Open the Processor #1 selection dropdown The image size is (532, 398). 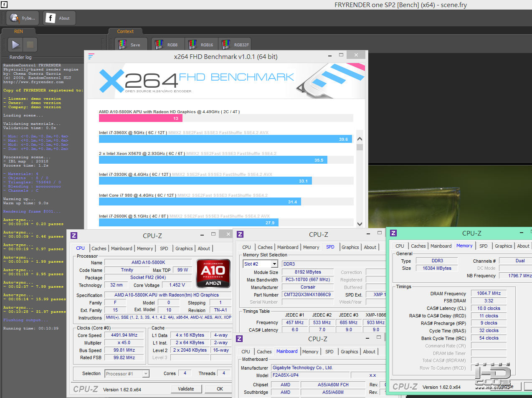pyautogui.click(x=127, y=374)
